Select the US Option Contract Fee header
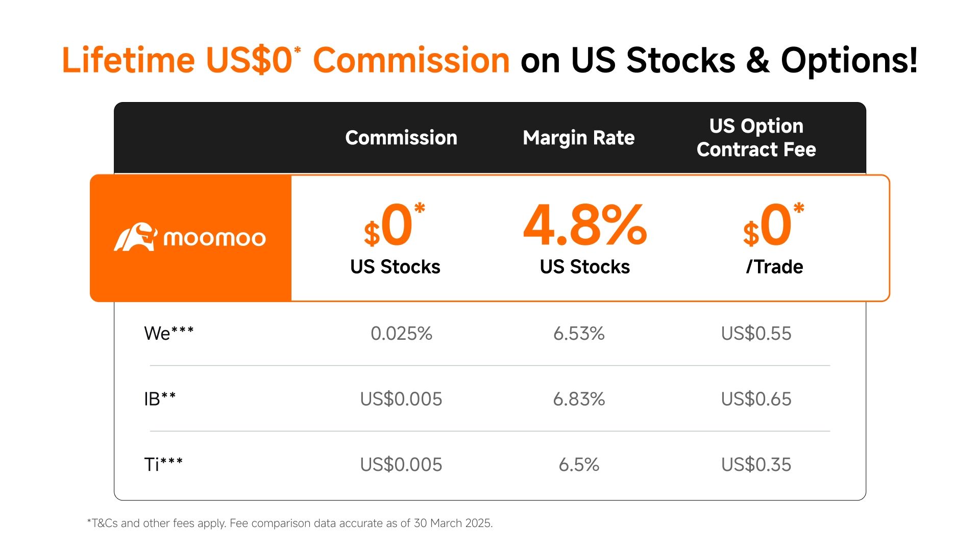980x551 pixels. point(756,138)
